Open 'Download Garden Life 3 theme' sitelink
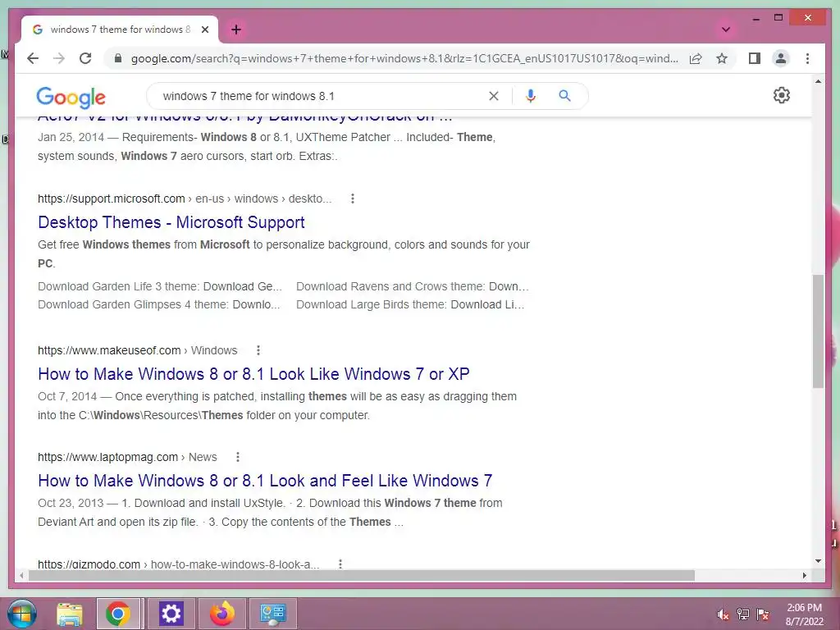840x630 pixels. click(x=160, y=286)
